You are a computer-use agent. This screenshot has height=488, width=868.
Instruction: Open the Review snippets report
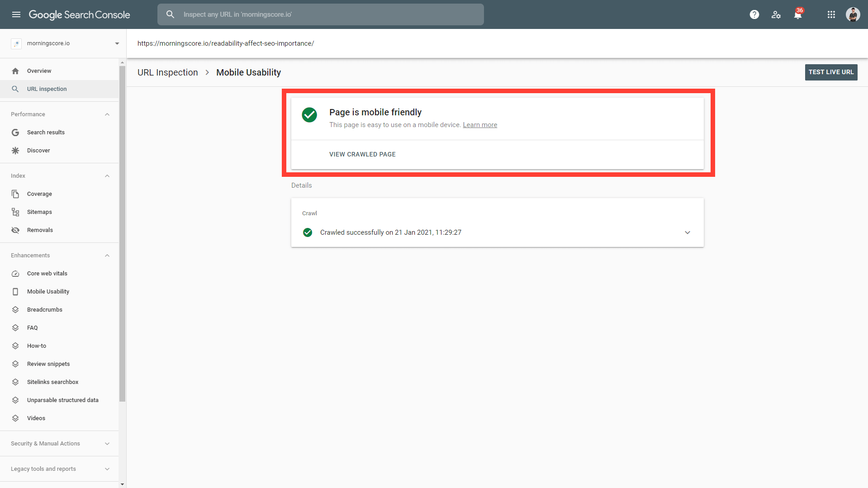pos(59,364)
